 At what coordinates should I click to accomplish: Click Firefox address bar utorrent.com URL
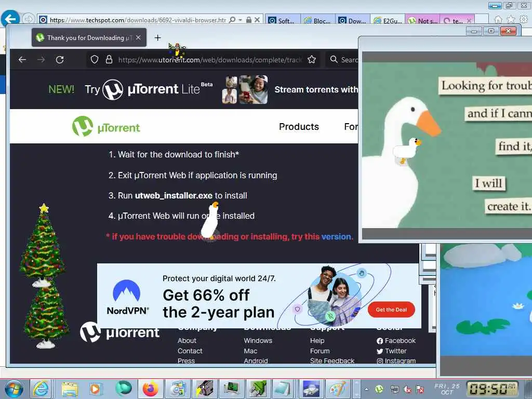click(x=210, y=60)
